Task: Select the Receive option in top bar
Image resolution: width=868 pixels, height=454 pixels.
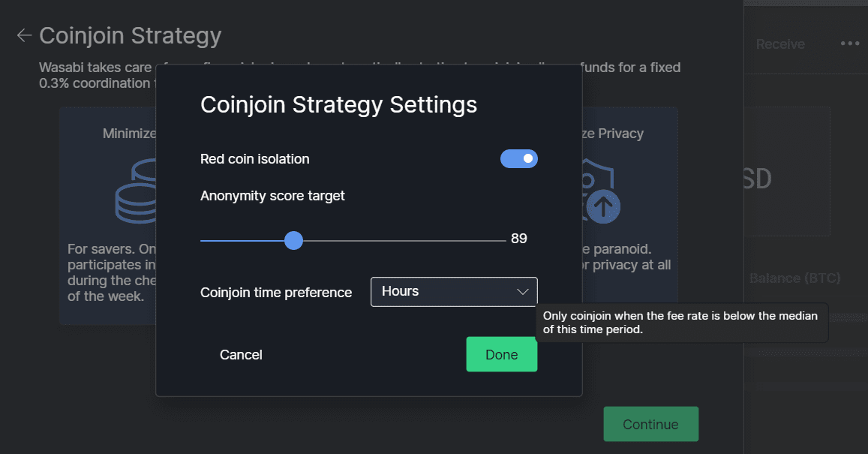Action: 780,44
